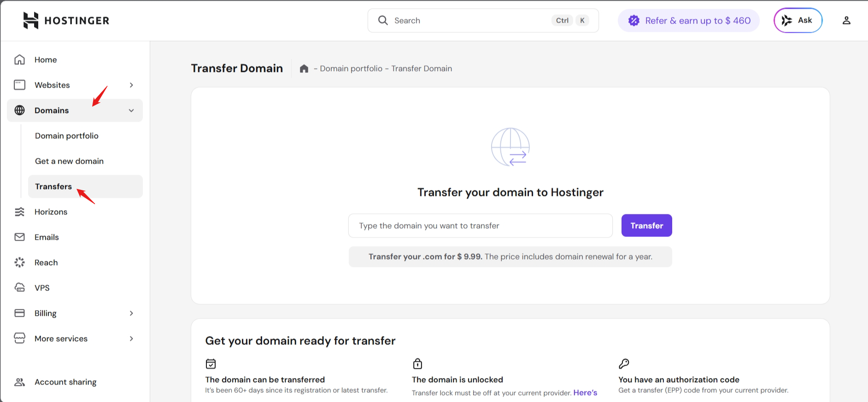Click the Hostinger logo
The image size is (868, 402).
(66, 20)
